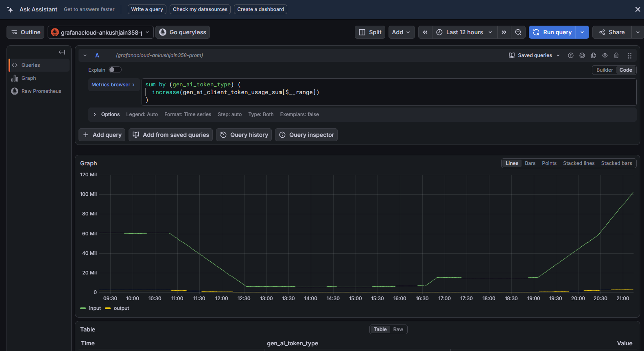Screen dimensions: 644x351
Task: Open Query inspector
Action: point(306,135)
